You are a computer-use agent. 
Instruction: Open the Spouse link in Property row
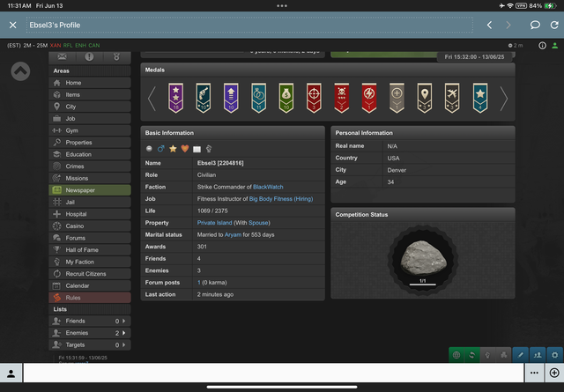(x=258, y=223)
